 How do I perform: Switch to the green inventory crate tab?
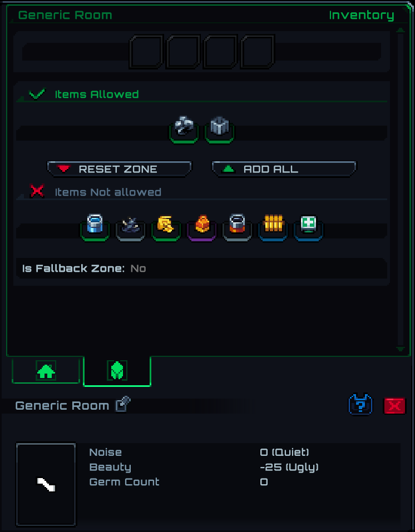coord(117,370)
